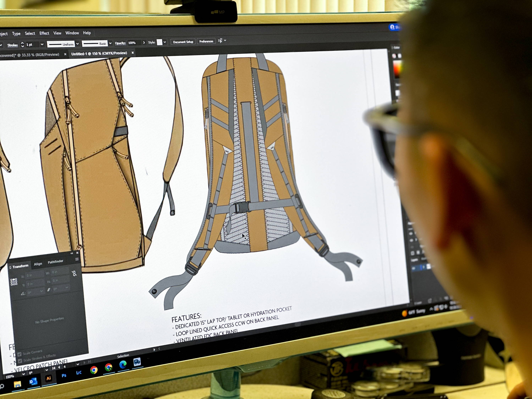Image resolution: width=532 pixels, height=399 pixels.
Task: Close the Recovered document tab
Action: (65, 54)
